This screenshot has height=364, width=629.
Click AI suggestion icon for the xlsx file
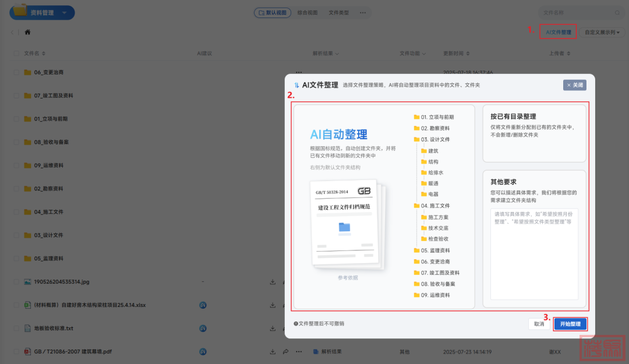point(203,305)
